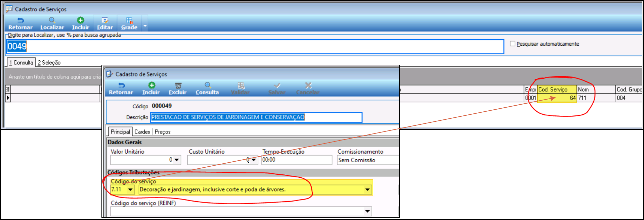The width and height of the screenshot is (644, 220).
Task: Select the 2 Seleção tab
Action: click(x=49, y=62)
